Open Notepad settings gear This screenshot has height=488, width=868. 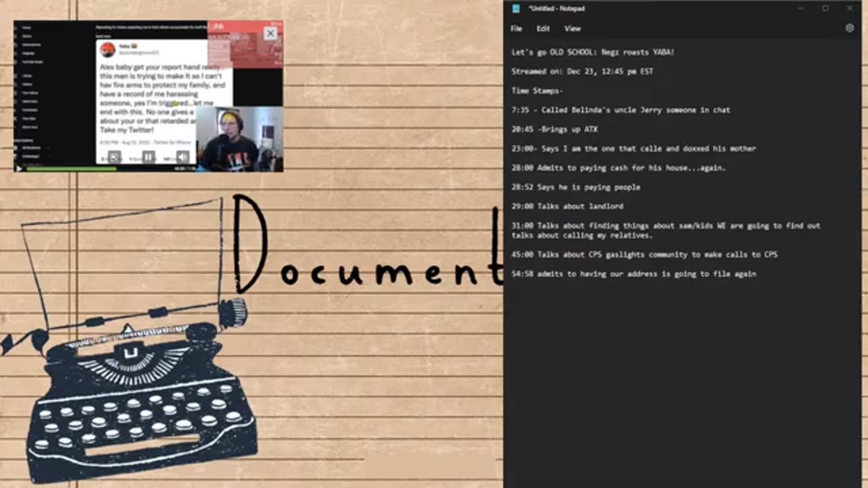850,28
